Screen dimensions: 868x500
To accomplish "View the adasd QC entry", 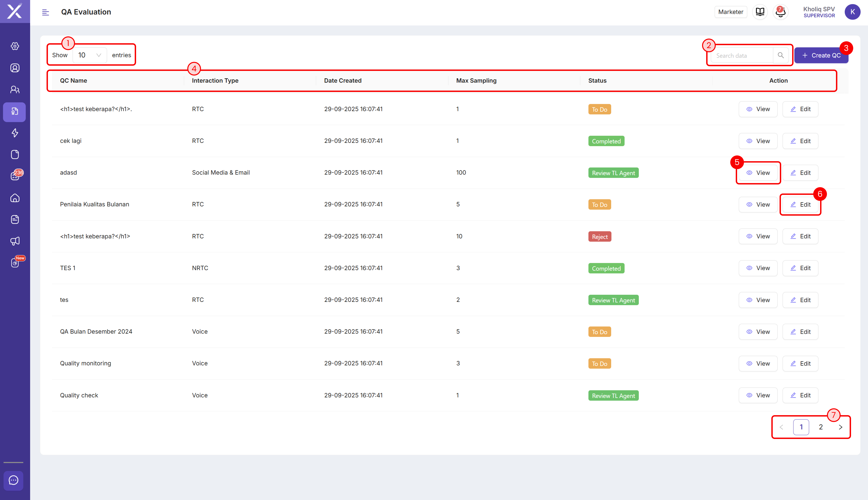I will [x=758, y=173].
